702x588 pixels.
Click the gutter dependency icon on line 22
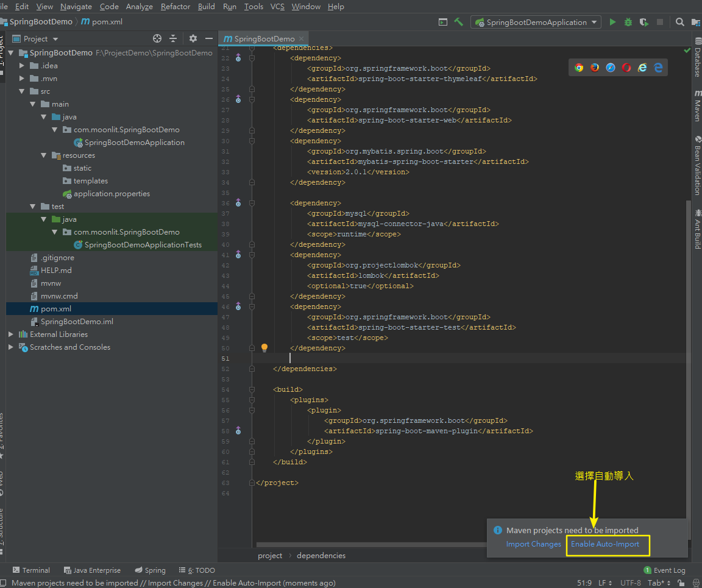pos(238,58)
